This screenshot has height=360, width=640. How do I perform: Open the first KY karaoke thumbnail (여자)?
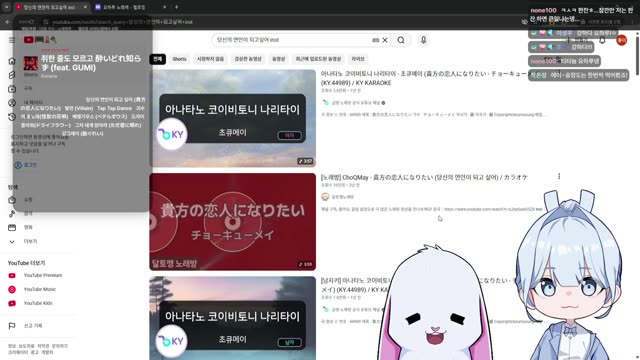tap(232, 118)
